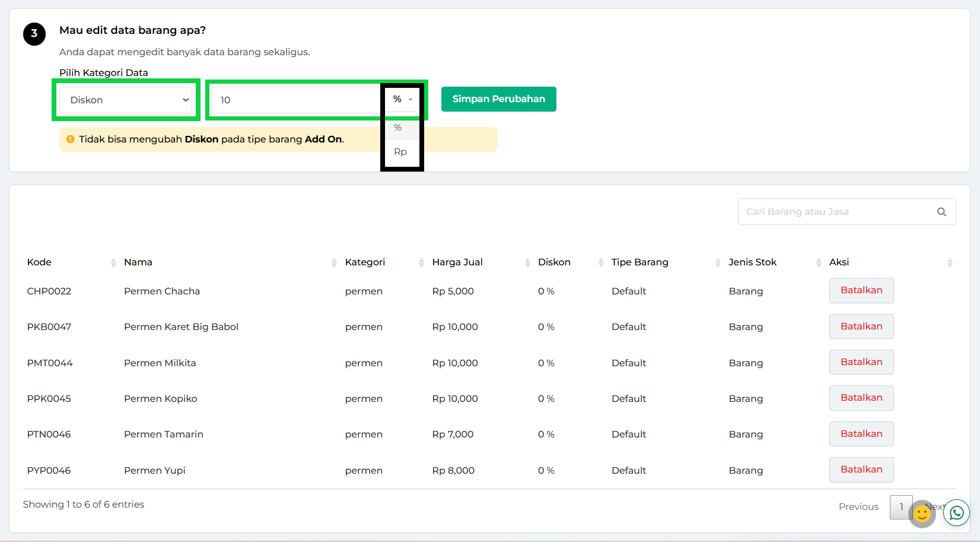Click code PYP0046 cell
The height and width of the screenshot is (542, 980).
click(x=49, y=471)
